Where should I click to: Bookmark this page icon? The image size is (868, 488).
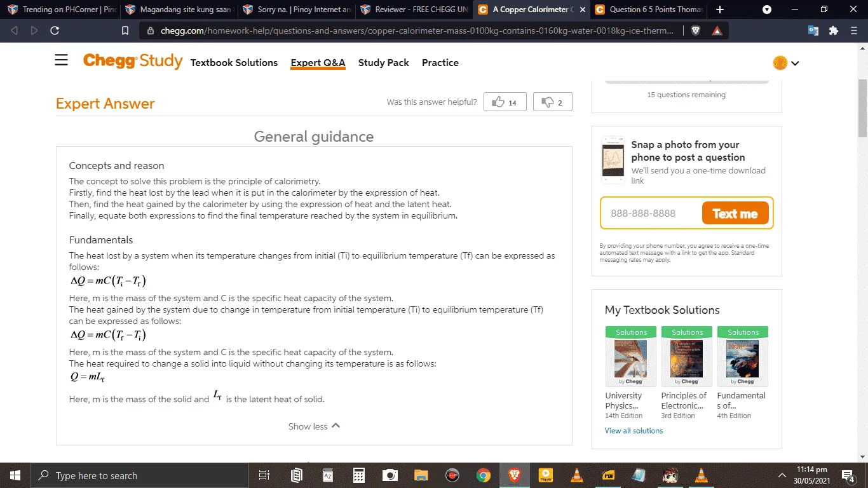pos(125,30)
